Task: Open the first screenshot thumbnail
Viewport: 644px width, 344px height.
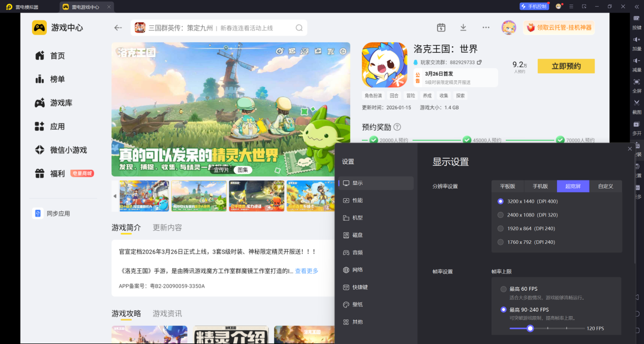Action: point(144,196)
